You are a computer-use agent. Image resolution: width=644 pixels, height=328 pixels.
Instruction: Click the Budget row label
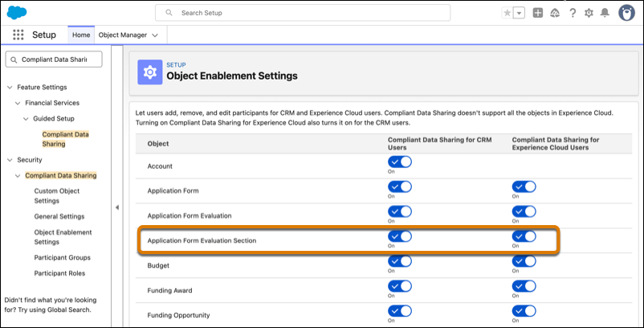coord(158,265)
